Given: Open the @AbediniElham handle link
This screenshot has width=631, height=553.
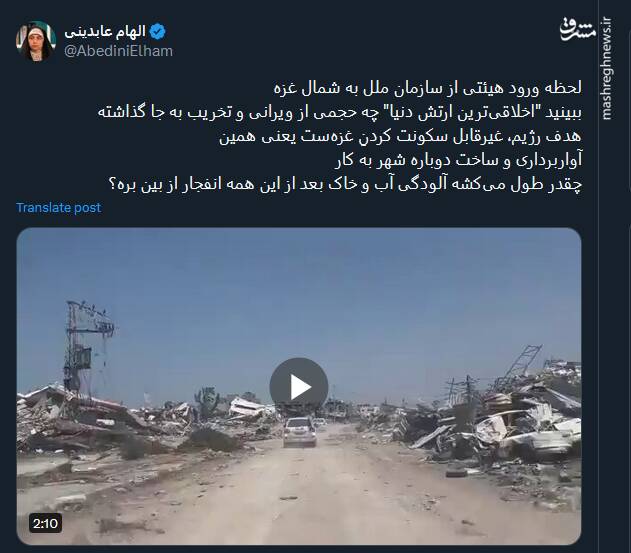Looking at the screenshot, I should tap(118, 51).
